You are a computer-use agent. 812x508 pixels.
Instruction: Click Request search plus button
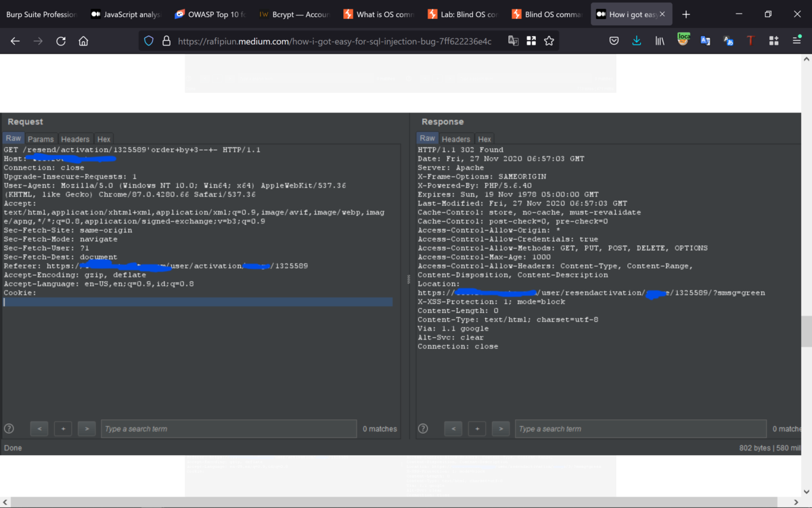coord(64,429)
